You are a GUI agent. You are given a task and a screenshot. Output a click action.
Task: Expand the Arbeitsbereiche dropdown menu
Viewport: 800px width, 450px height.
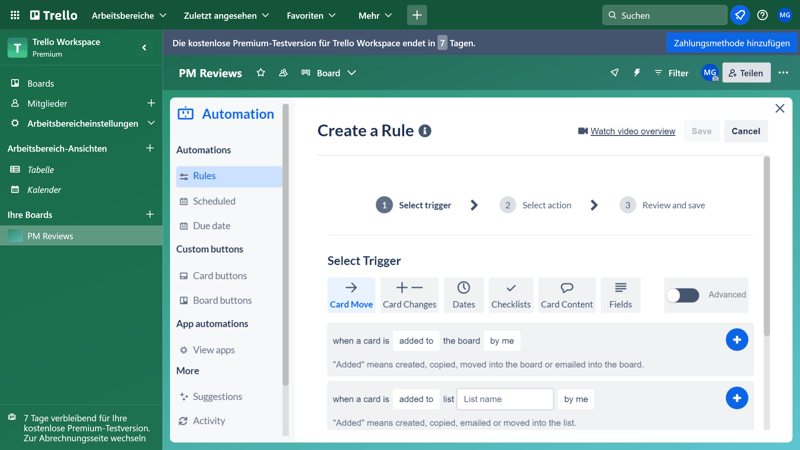click(x=129, y=15)
